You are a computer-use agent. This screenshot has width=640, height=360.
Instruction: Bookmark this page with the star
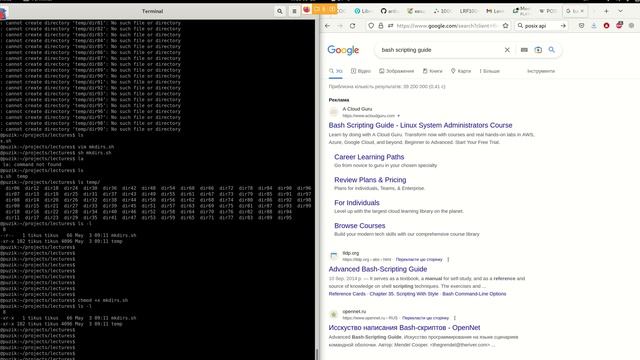coord(505,26)
